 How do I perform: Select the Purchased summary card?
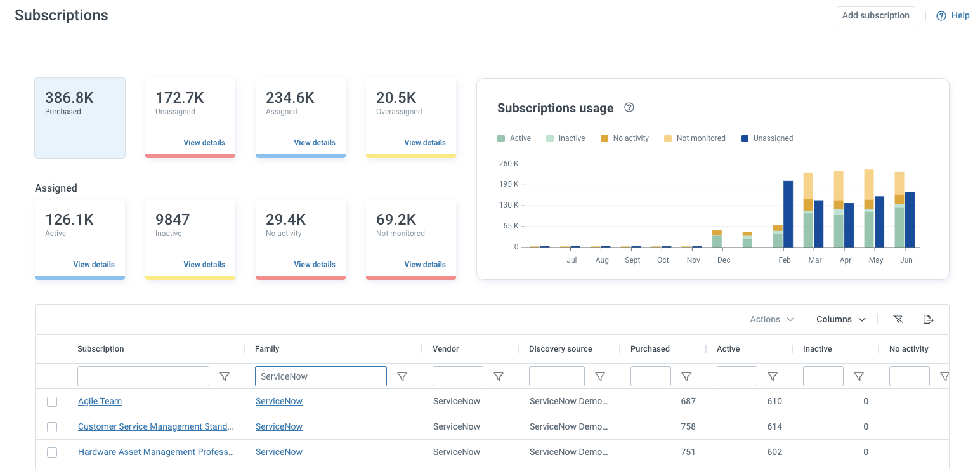pyautogui.click(x=80, y=118)
